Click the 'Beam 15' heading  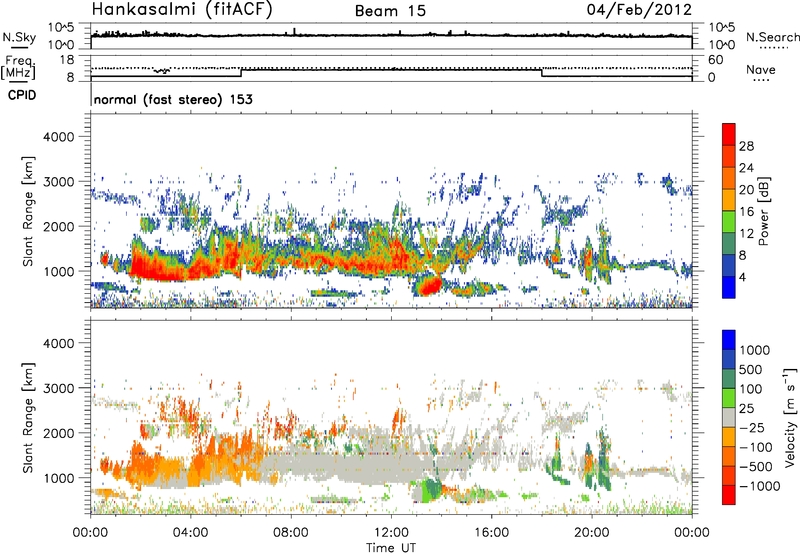click(x=390, y=11)
